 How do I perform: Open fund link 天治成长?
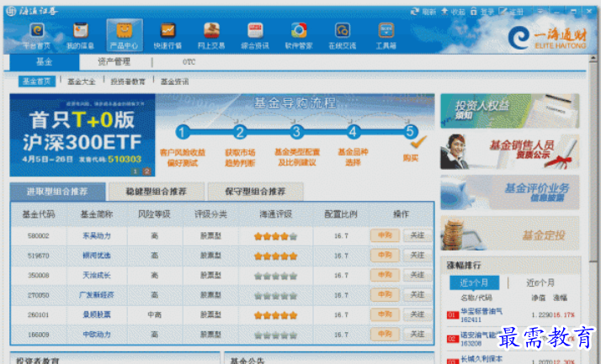[x=97, y=275]
